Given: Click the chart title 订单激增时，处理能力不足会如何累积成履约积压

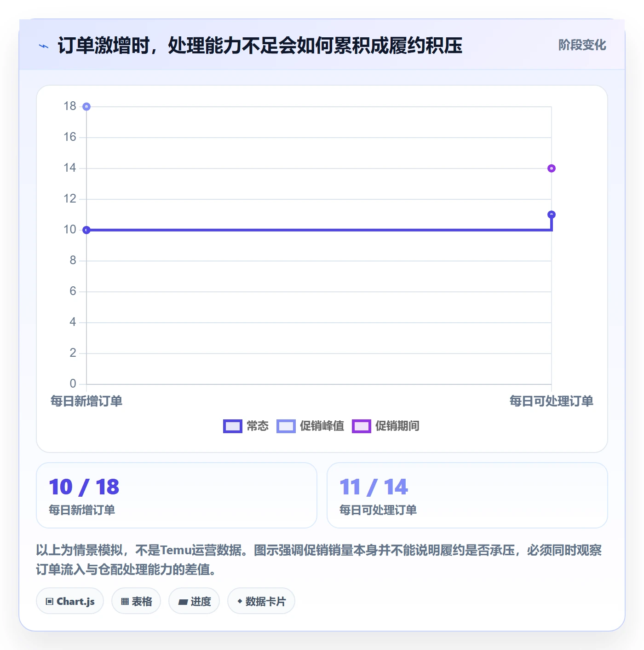Looking at the screenshot, I should point(260,46).
